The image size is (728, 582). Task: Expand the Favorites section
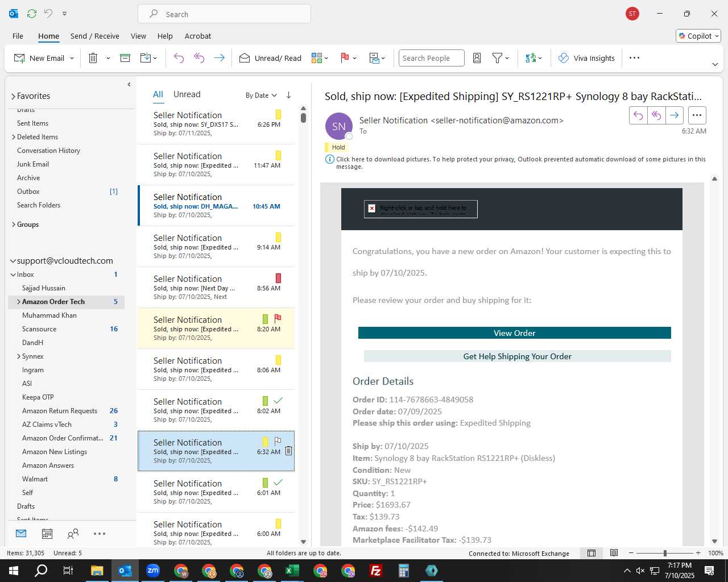(x=13, y=96)
